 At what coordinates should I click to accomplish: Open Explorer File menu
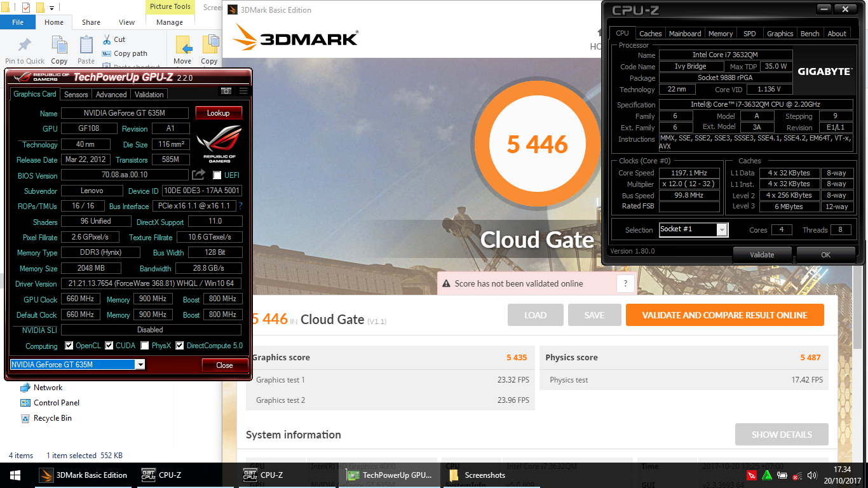[18, 22]
